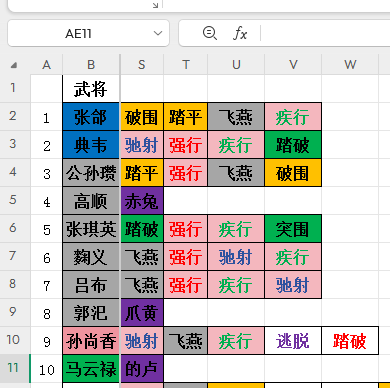Click into the formula bar input area
The image size is (390, 388).
325,33
